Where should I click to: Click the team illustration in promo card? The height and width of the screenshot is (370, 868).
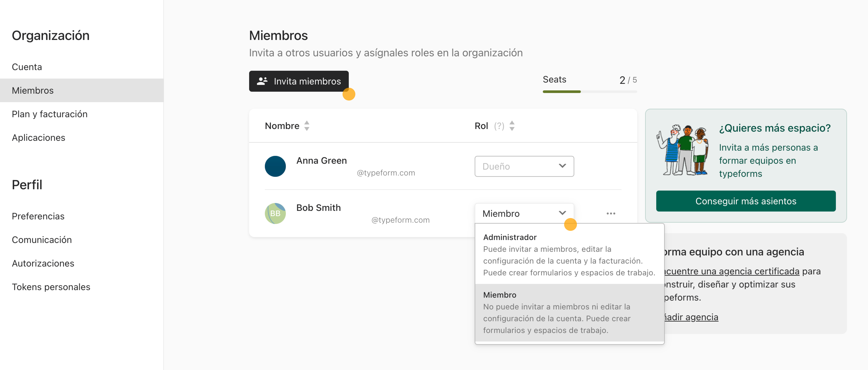(683, 150)
